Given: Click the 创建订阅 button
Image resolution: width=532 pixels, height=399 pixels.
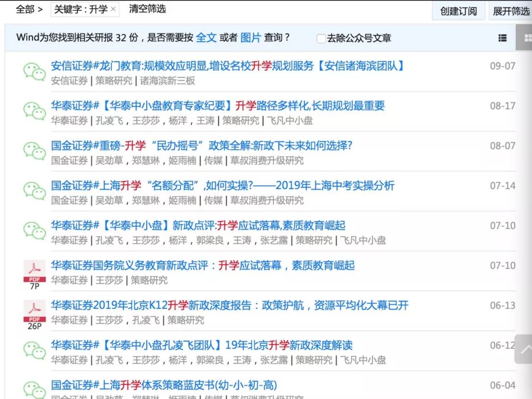Looking at the screenshot, I should point(459,11).
